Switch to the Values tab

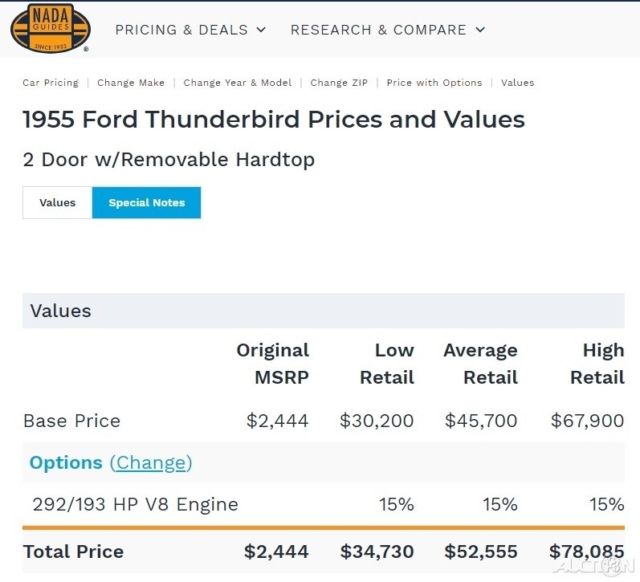tap(58, 202)
